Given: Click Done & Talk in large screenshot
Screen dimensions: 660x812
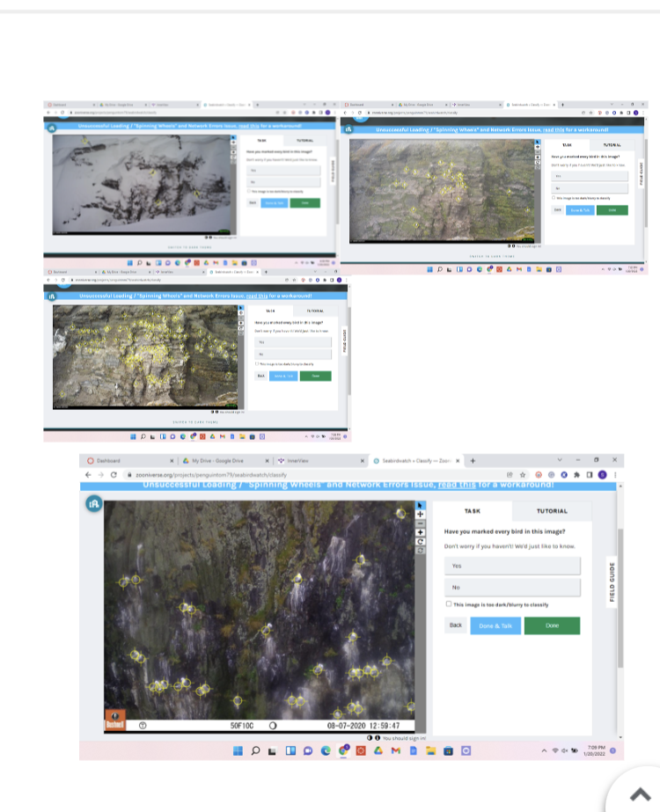Looking at the screenshot, I should coord(495,625).
